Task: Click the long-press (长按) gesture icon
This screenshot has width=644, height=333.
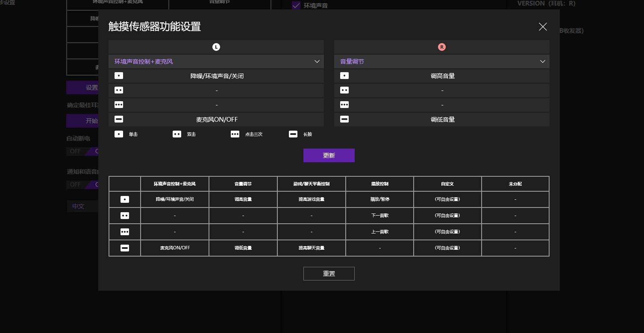Action: [293, 134]
